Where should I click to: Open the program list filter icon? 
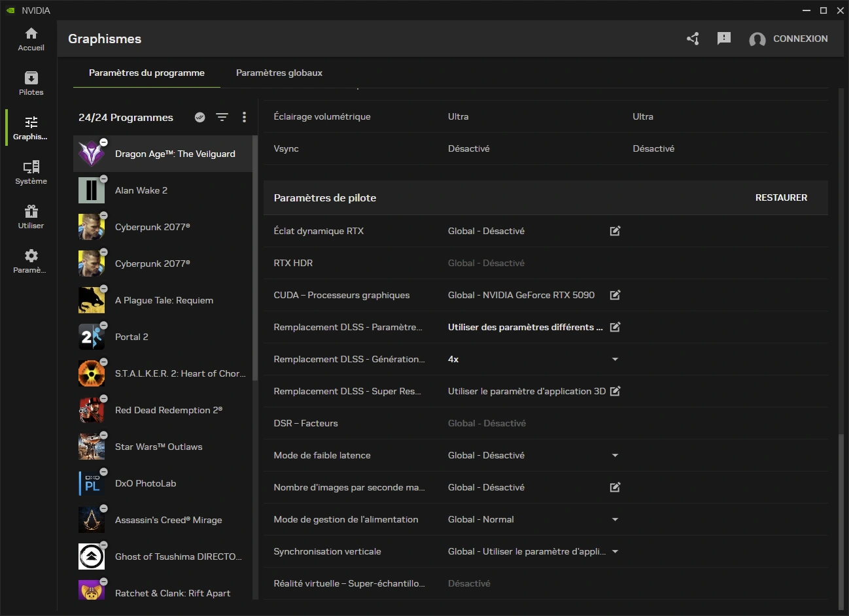pos(222,117)
